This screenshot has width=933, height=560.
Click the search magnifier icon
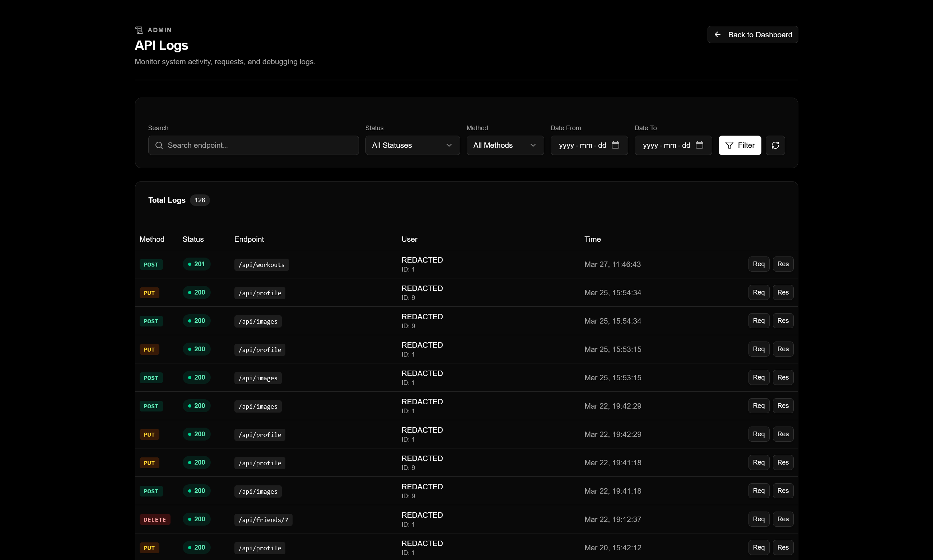coord(159,145)
